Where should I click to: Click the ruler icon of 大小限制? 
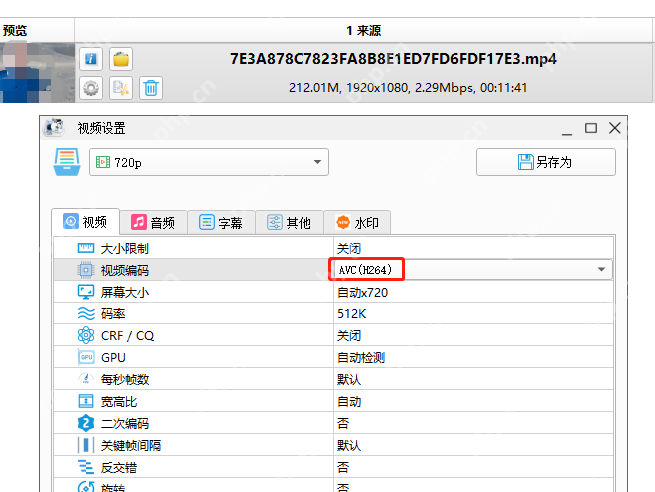(x=86, y=249)
